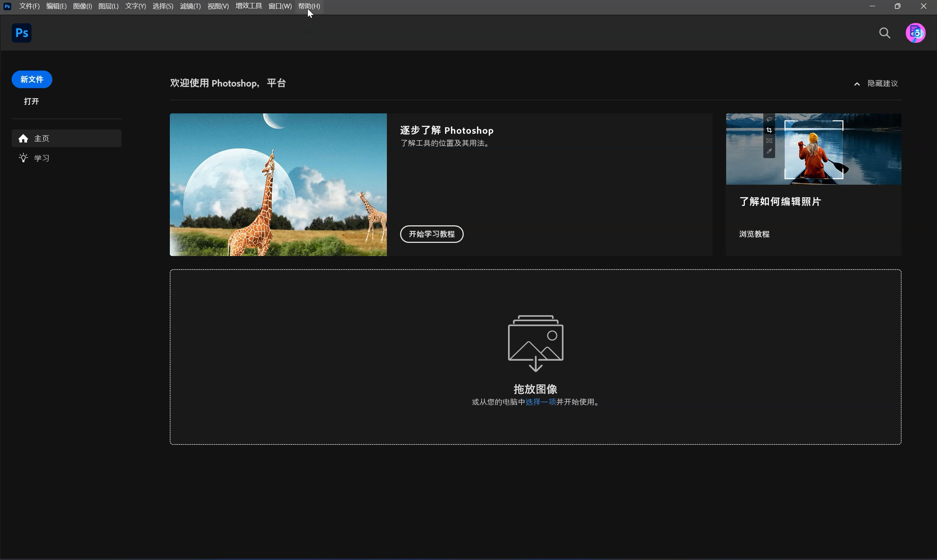Open the user account avatar
This screenshot has width=937, height=560.
(x=915, y=33)
